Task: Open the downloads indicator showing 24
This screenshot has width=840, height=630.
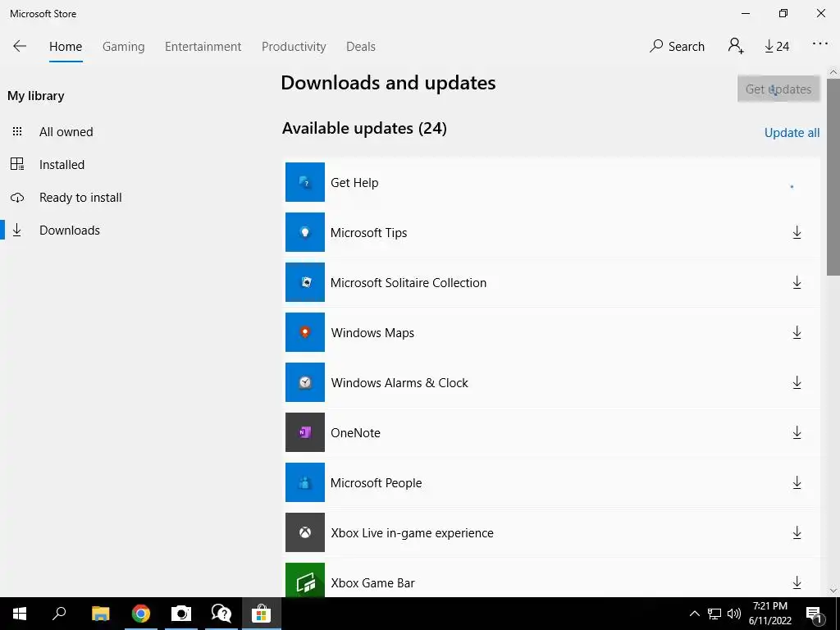Action: pyautogui.click(x=777, y=47)
